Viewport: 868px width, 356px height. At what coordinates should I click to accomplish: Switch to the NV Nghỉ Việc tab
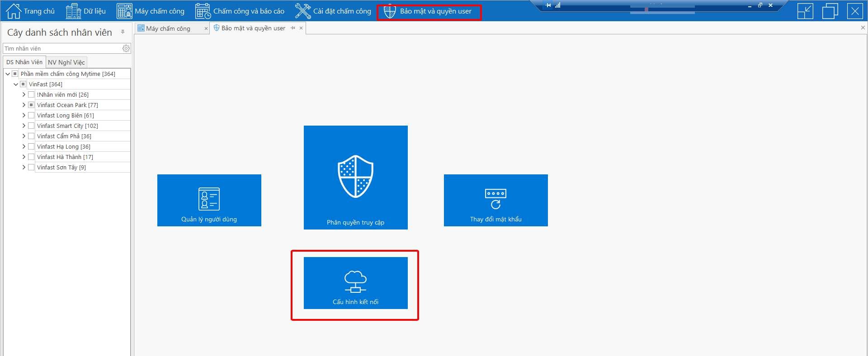tap(66, 62)
